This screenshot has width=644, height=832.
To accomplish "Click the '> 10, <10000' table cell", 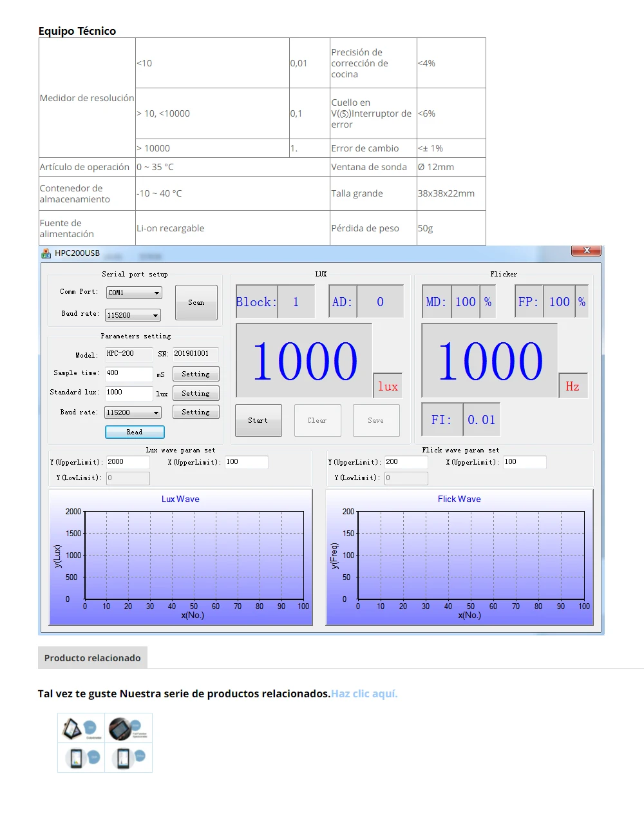I will [x=213, y=113].
